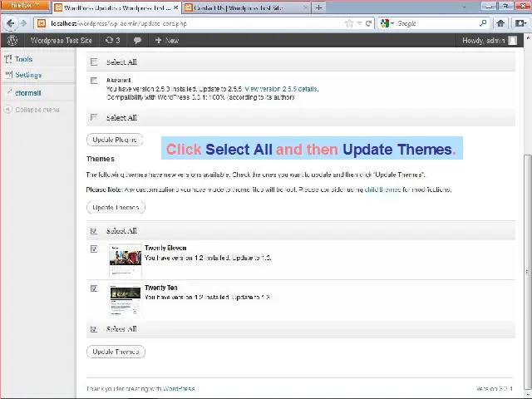This screenshot has width=532, height=399.
Task: Open a new tab with plus button
Action: 318,7
